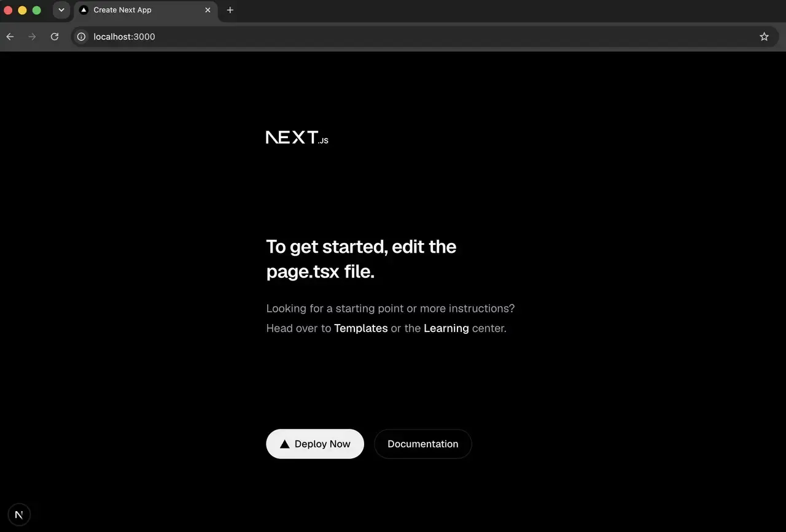Close the Create Next App tab
The height and width of the screenshot is (532, 786).
[208, 10]
